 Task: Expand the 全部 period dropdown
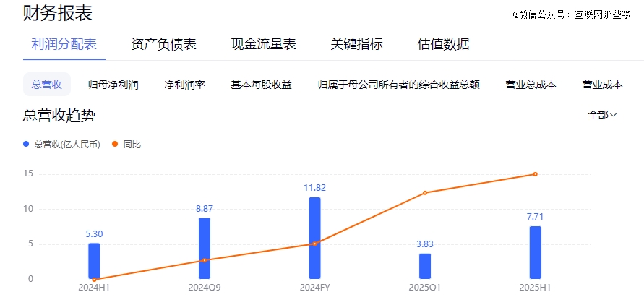[602, 115]
